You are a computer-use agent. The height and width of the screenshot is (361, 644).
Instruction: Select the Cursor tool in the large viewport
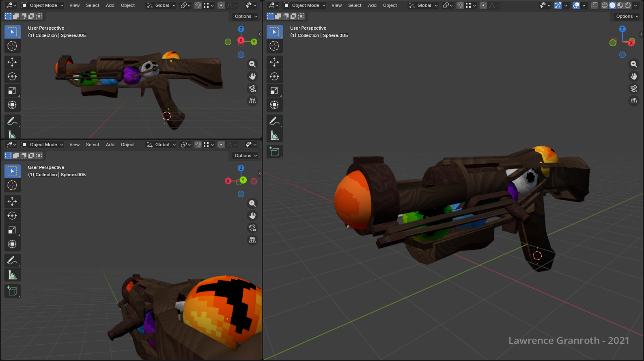coord(274,46)
